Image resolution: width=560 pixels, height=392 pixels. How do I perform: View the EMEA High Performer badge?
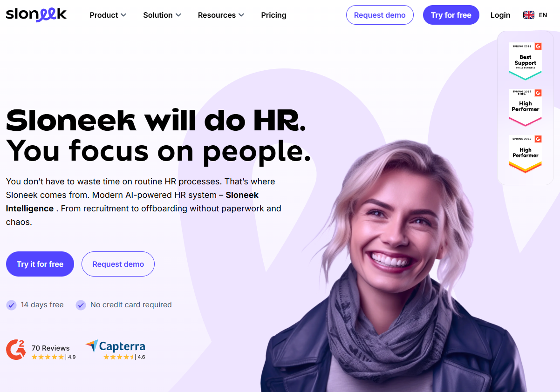[x=525, y=108]
